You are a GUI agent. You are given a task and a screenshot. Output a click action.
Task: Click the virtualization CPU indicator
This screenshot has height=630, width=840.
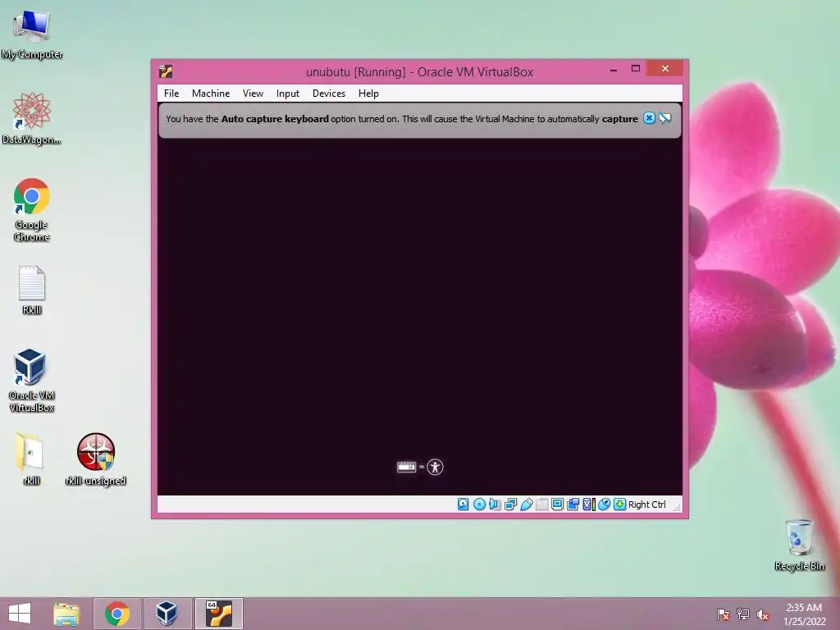589,504
